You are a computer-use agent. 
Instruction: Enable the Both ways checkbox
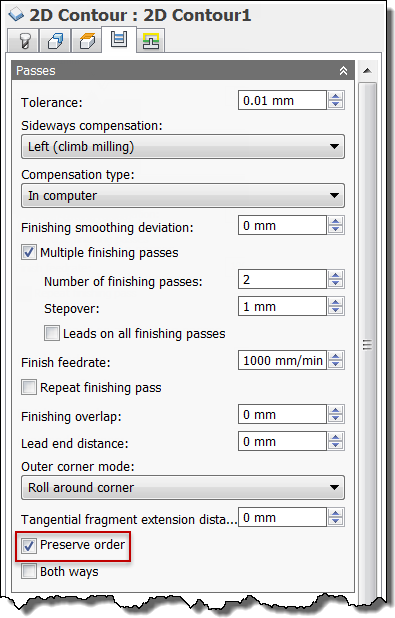(x=29, y=571)
